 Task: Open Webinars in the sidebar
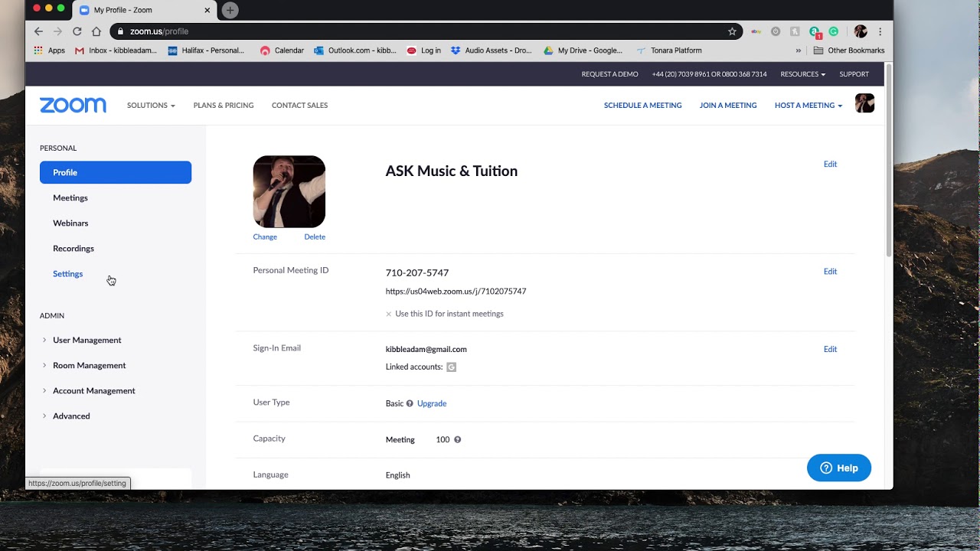coord(70,223)
